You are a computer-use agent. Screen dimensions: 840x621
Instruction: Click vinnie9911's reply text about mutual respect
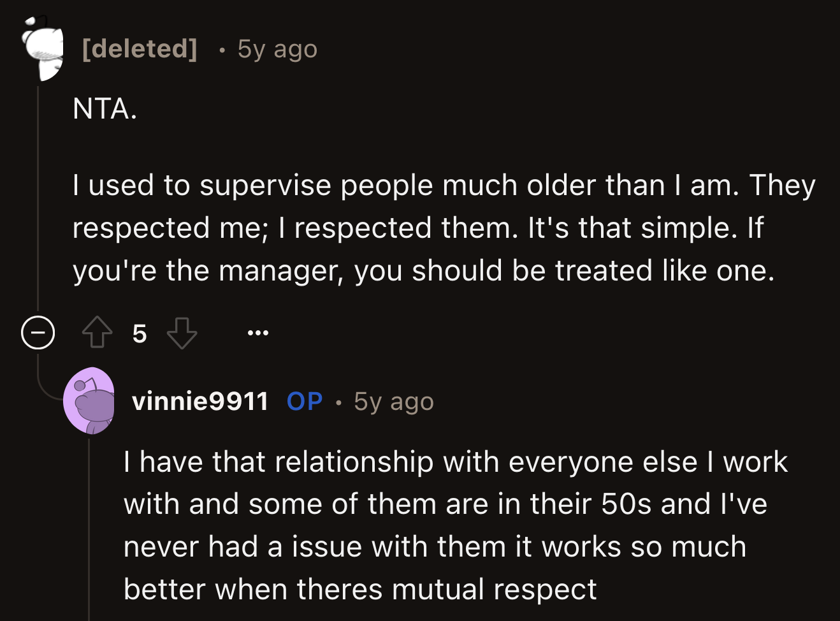pyautogui.click(x=446, y=525)
